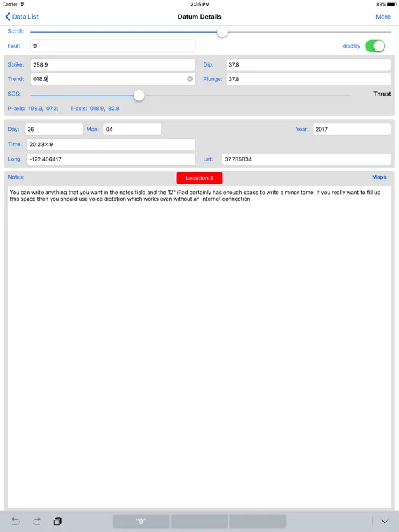399x532 pixels.
Task: Select the Year field
Action: (x=351, y=130)
